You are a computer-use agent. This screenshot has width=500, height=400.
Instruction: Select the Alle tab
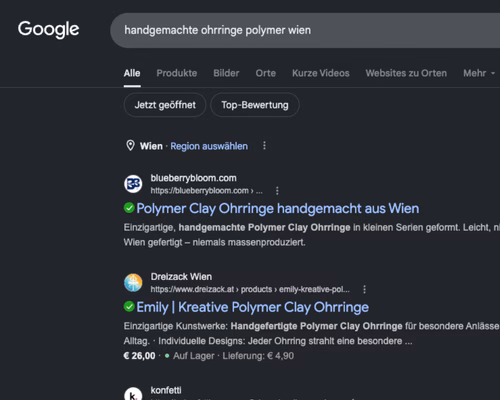click(x=132, y=73)
